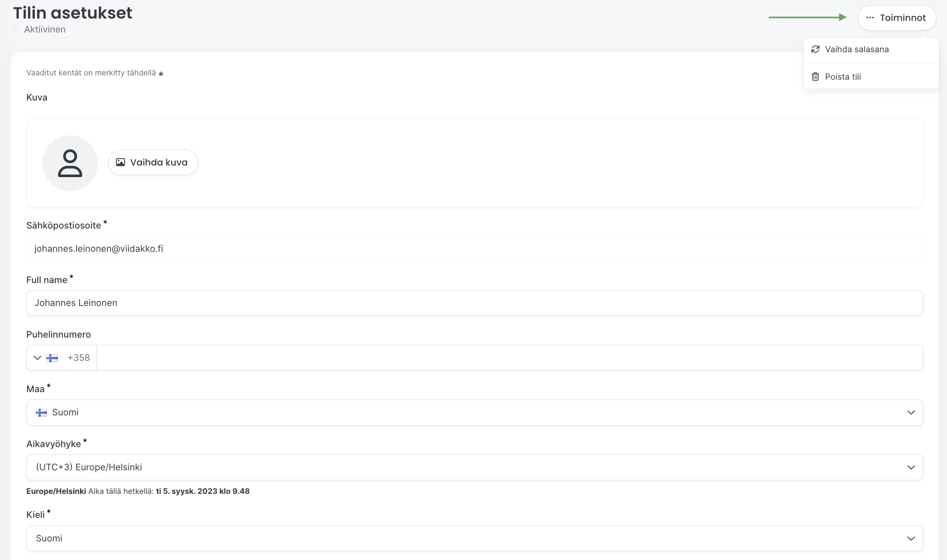This screenshot has height=560, width=947.
Task: Click the chevron on the Aikavyöhyke dropdown
Action: [x=911, y=468]
